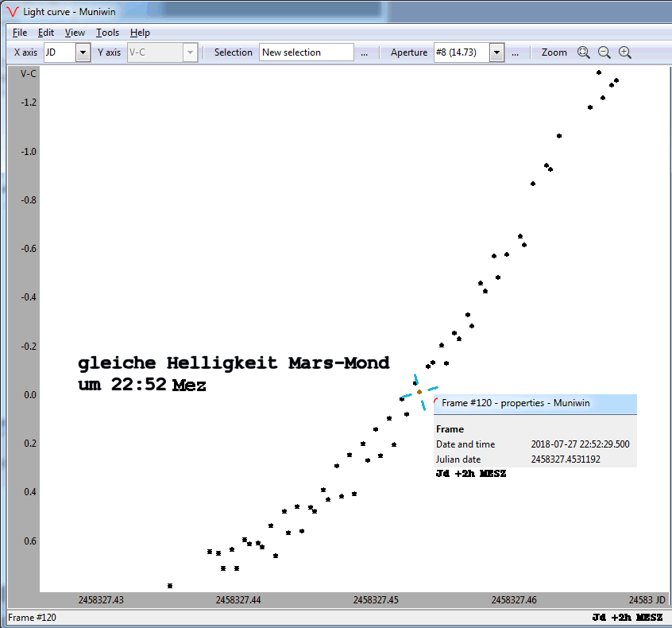The image size is (672, 628).
Task: Open the File menu
Action: click(x=20, y=33)
